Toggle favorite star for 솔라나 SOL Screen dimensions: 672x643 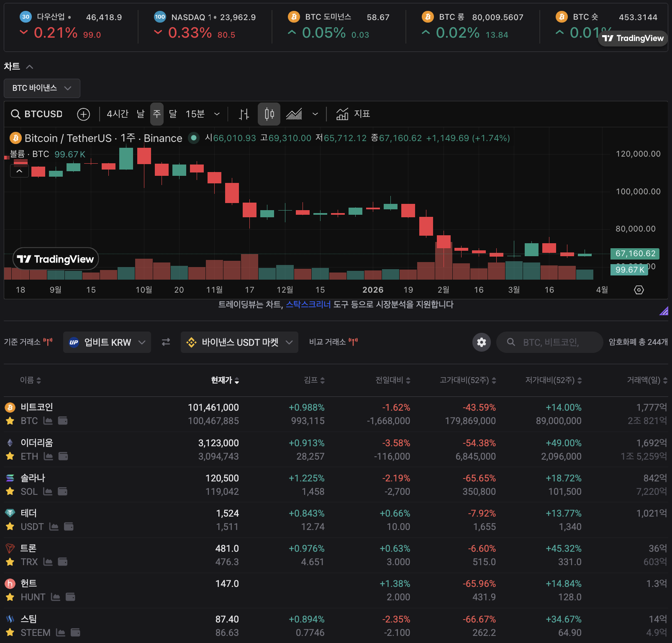(x=10, y=491)
